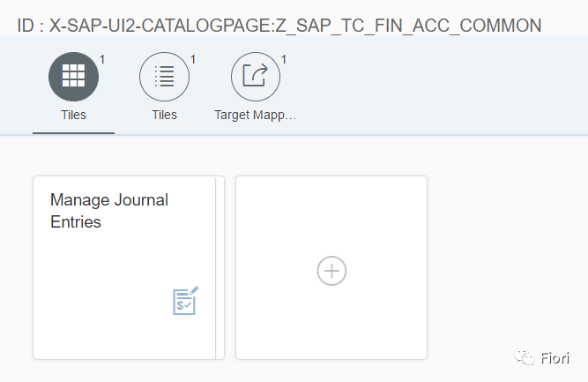Click the count badge on list Tiles icon
588x382 pixels.
pyautogui.click(x=193, y=60)
